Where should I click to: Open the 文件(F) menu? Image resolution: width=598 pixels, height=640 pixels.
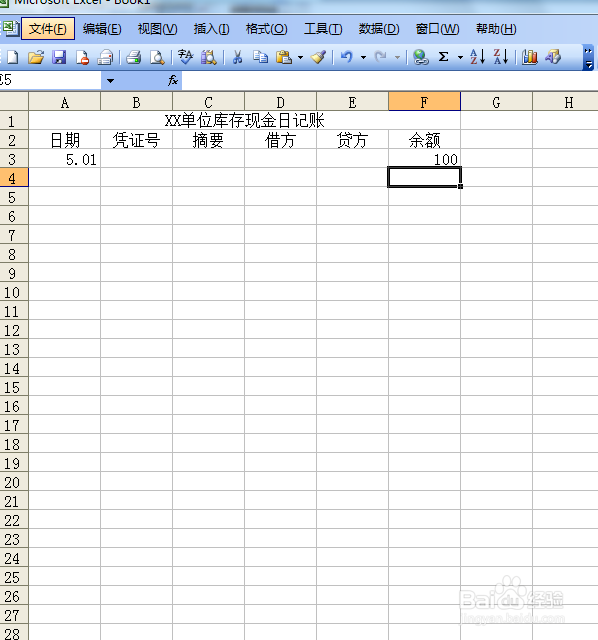(x=48, y=29)
